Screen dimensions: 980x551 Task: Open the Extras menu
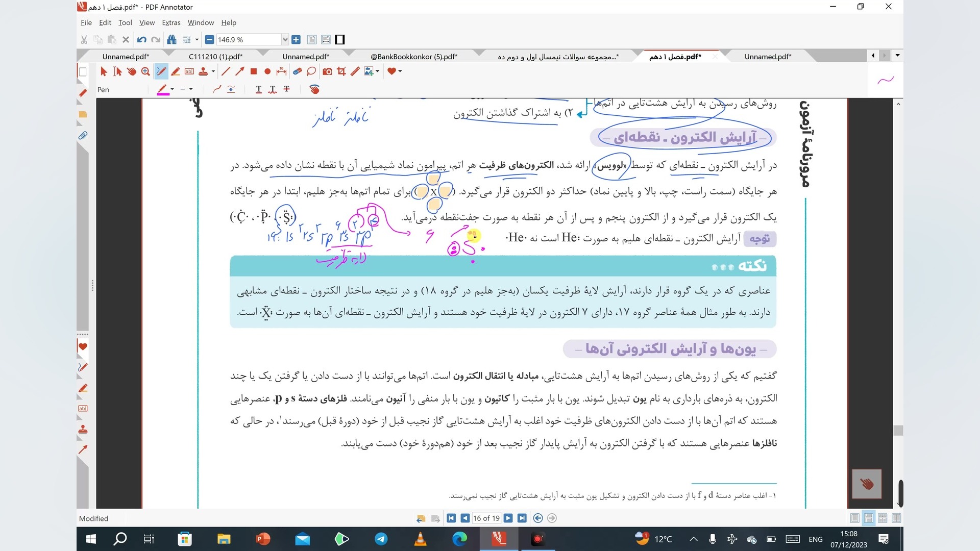click(x=171, y=22)
